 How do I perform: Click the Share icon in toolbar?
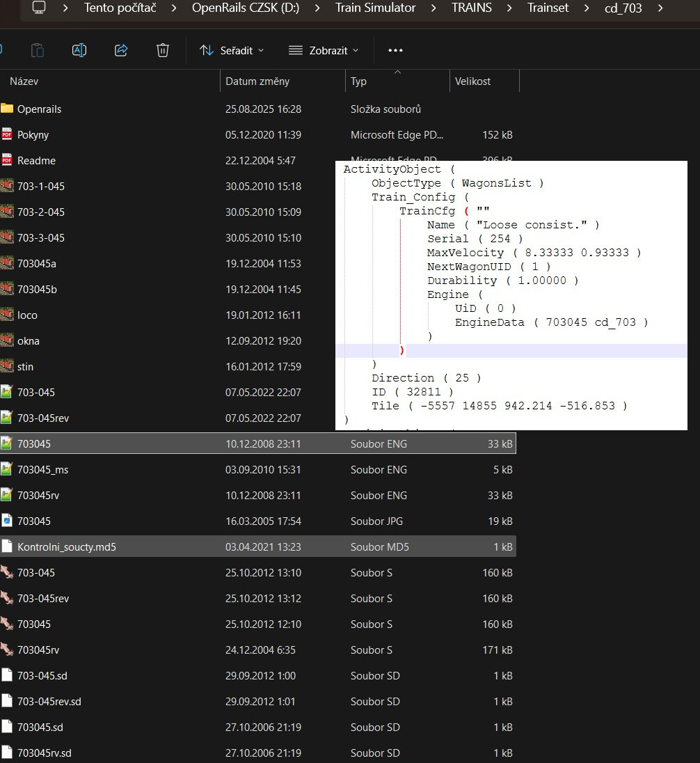pyautogui.click(x=121, y=50)
